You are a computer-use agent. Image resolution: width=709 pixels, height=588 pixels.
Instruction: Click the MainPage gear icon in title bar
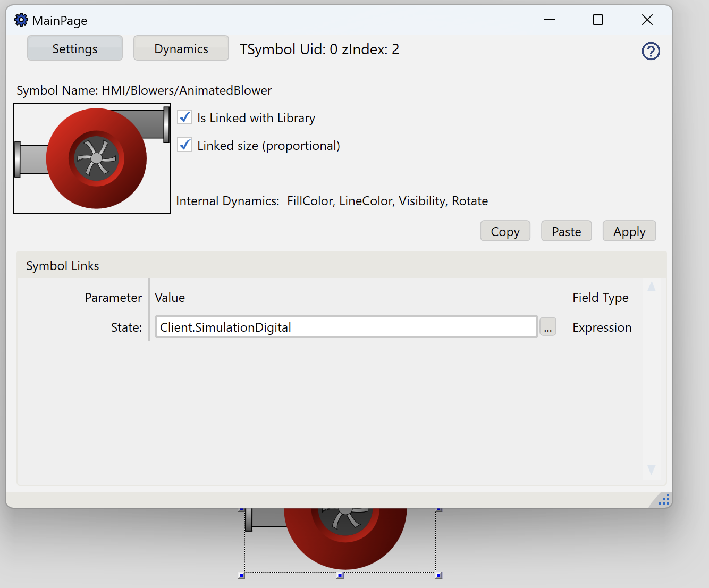(x=21, y=20)
